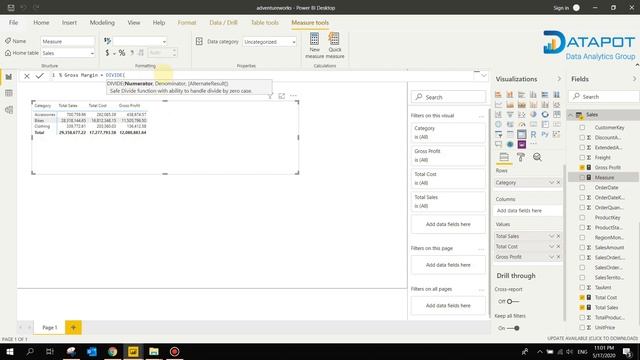This screenshot has height=360, width=640.
Task: Collapse the Sales table in Fields
Action: click(x=571, y=115)
